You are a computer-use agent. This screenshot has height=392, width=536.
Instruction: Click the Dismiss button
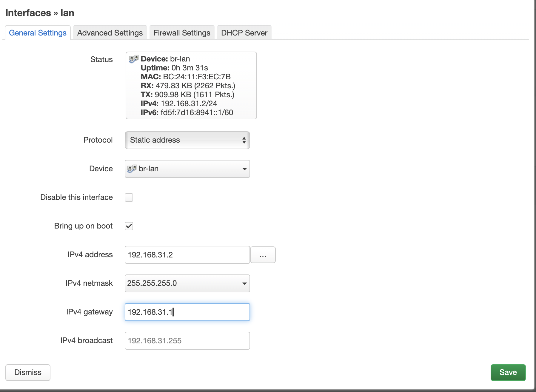tap(28, 372)
